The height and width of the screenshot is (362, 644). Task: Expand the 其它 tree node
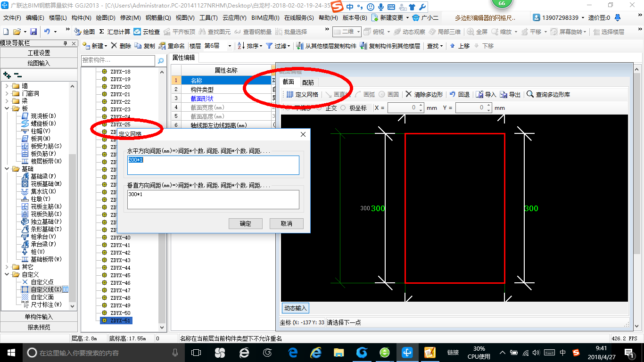tap(7, 267)
